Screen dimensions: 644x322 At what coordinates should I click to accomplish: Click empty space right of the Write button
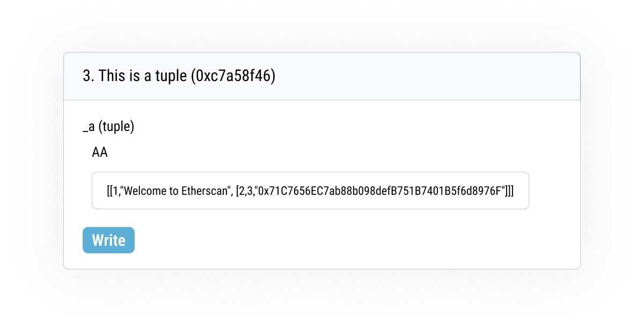click(322, 240)
